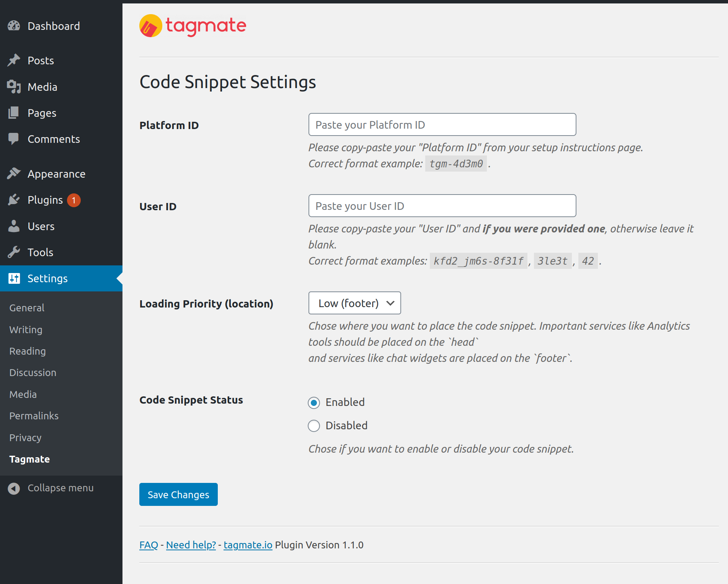This screenshot has height=584, width=728.
Task: Open Media under the Settings submenu
Action: click(x=23, y=394)
